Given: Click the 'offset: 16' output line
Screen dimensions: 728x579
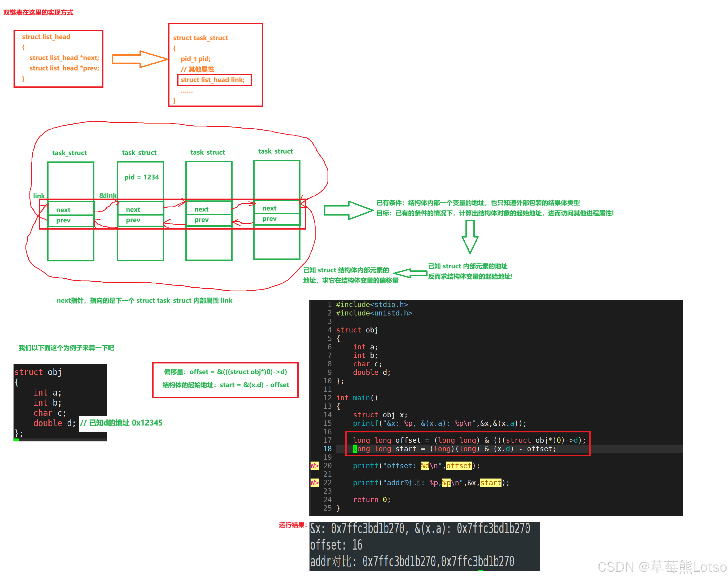Looking at the screenshot, I should [x=336, y=545].
